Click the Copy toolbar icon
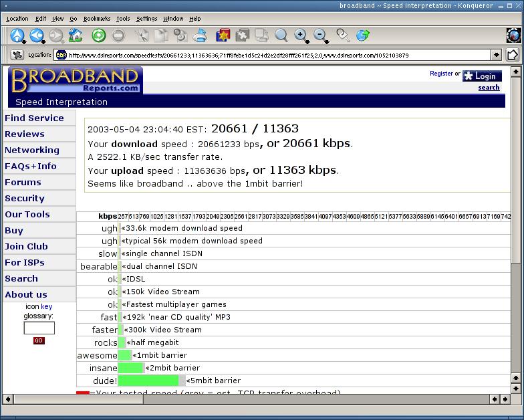The width and height of the screenshot is (524, 420). tap(161, 35)
